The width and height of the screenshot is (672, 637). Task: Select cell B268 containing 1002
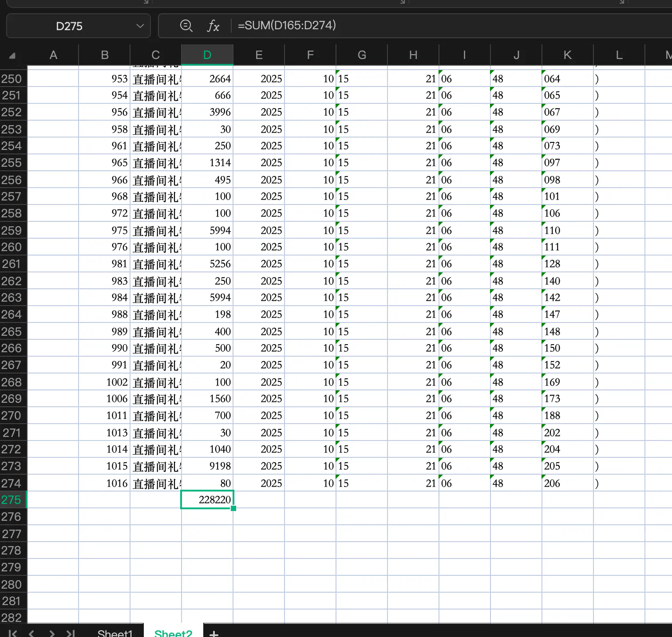pyautogui.click(x=104, y=382)
